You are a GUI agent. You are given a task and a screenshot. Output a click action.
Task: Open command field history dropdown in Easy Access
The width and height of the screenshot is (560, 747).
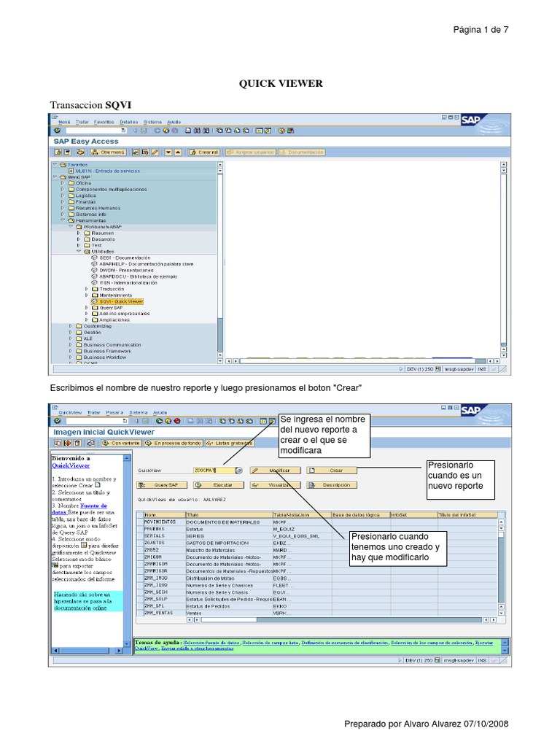tap(124, 131)
